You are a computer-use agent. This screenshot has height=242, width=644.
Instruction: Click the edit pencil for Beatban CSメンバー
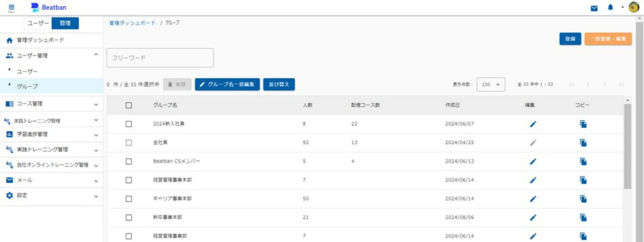(x=533, y=161)
